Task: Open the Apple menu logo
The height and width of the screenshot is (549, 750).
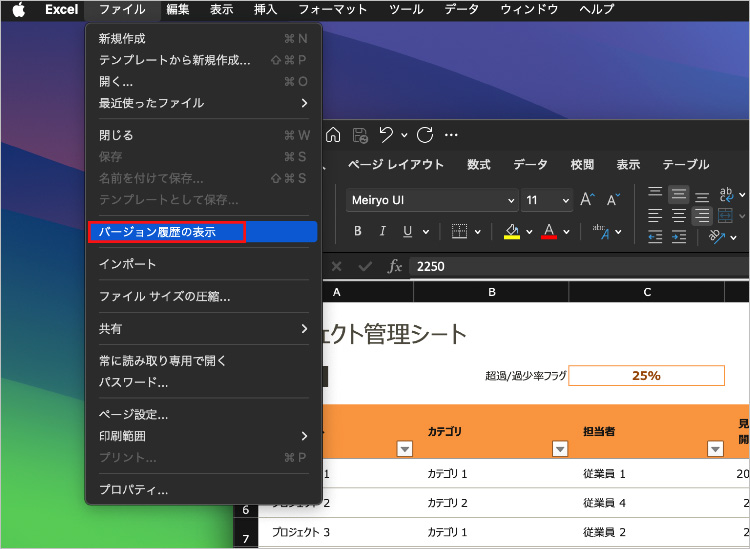Action: click(x=19, y=10)
